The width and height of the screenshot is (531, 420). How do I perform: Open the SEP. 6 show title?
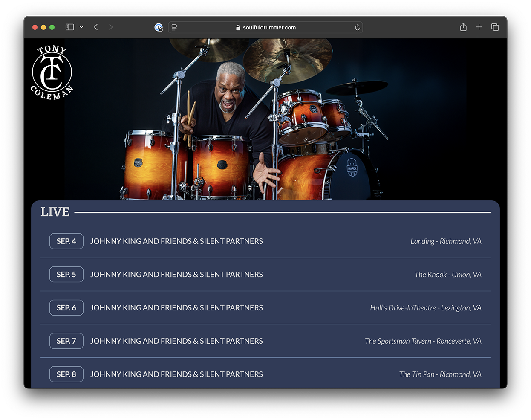pyautogui.click(x=176, y=308)
